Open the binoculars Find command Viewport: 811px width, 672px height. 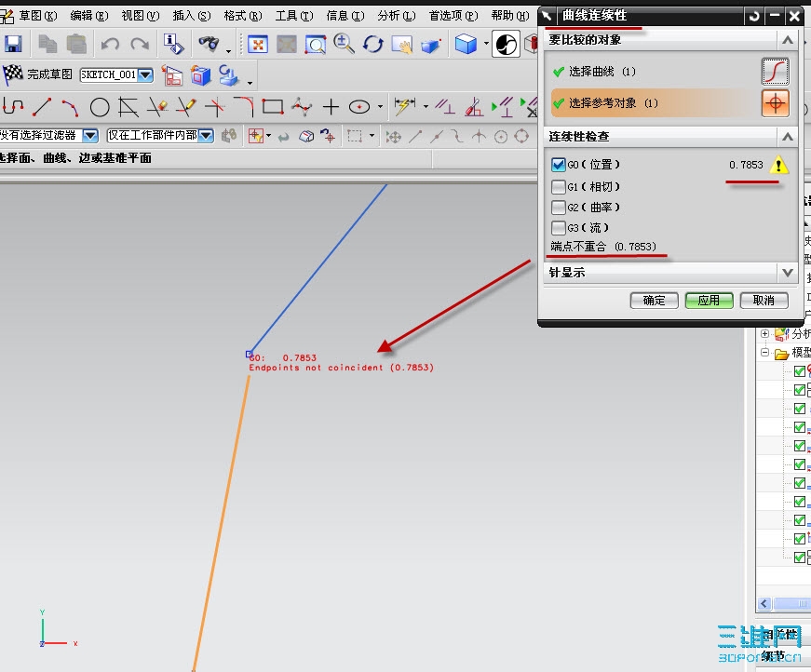click(x=209, y=44)
